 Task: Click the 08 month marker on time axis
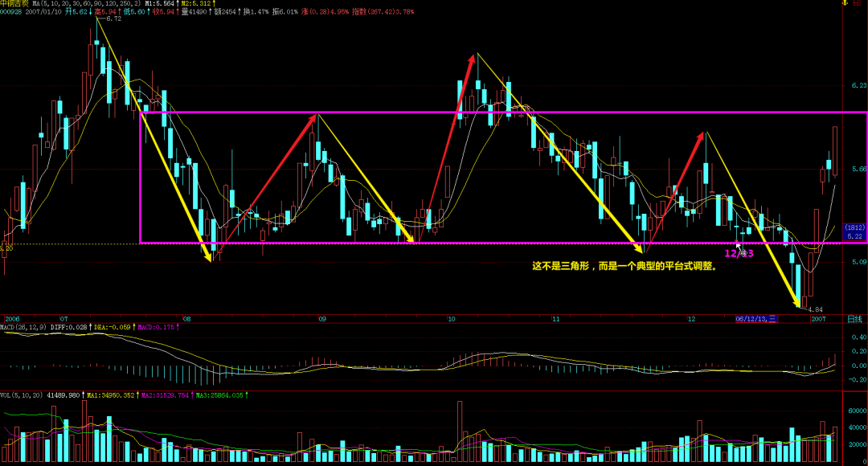[x=187, y=319]
